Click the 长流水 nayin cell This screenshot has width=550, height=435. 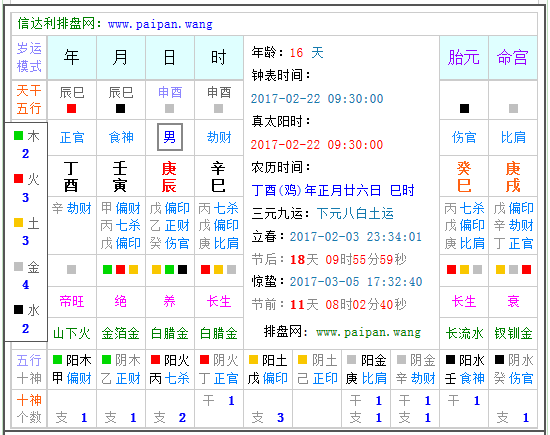pos(464,333)
